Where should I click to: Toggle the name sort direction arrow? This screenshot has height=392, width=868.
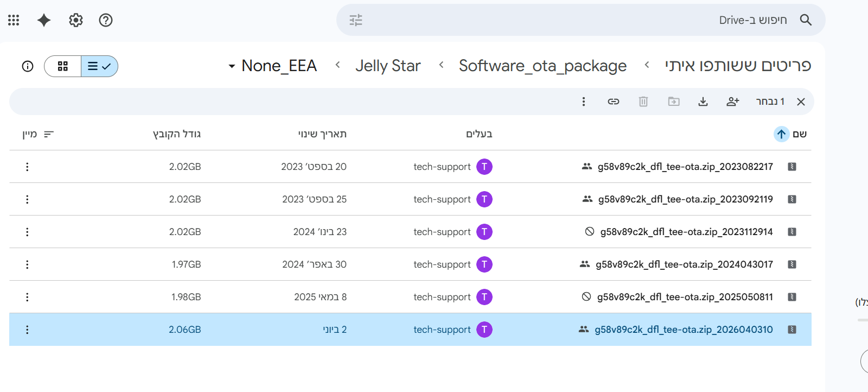781,134
